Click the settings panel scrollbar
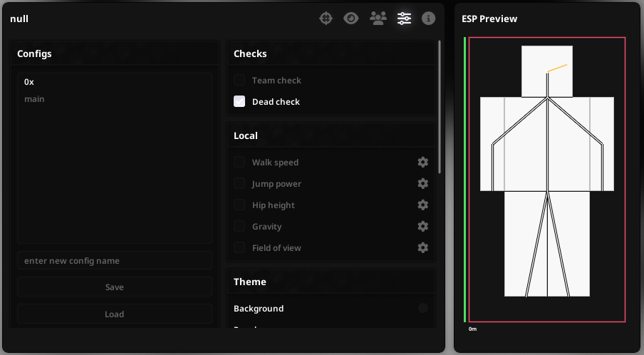Screen dimensions: 644x355 point(440,107)
